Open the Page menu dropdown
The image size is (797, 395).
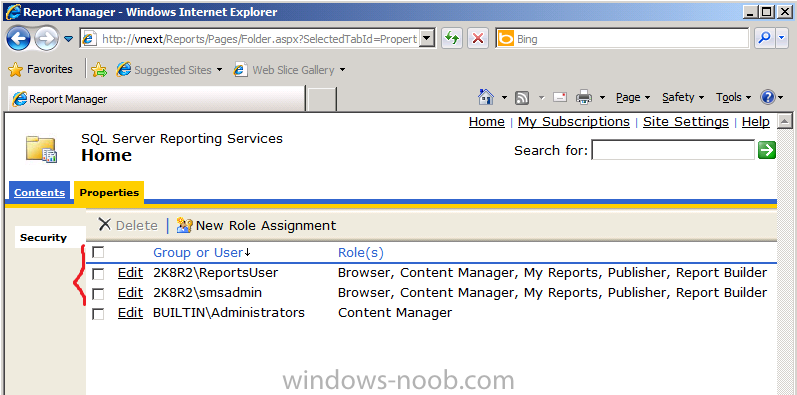633,97
